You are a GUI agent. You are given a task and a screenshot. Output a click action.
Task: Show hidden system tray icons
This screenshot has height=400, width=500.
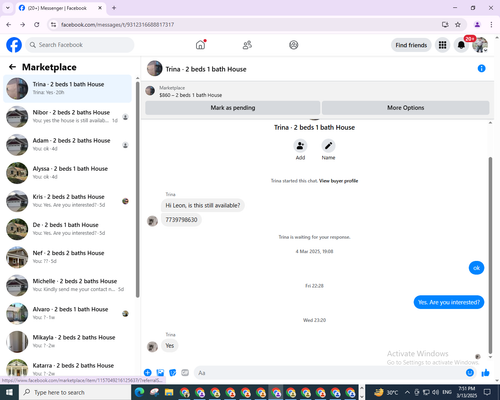pyautogui.click(x=407, y=392)
